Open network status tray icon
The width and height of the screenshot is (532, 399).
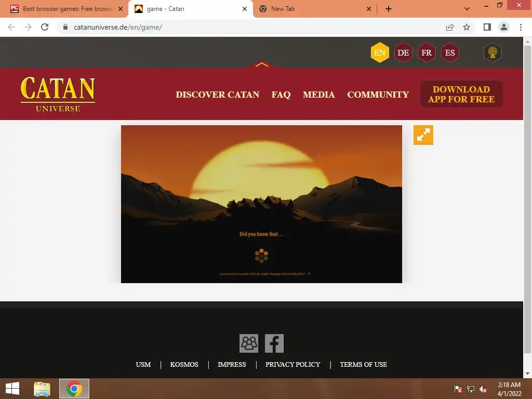[471, 389]
